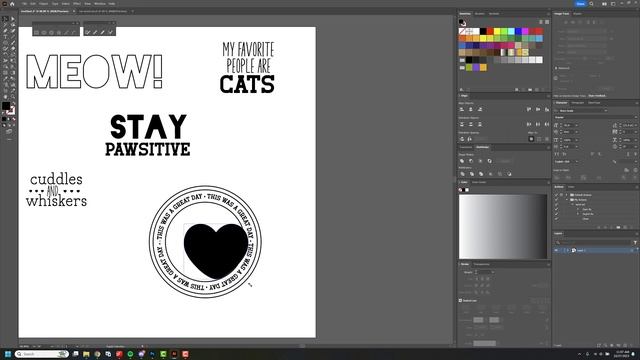Viewport: 640px width, 360px height.
Task: Apply Exclude shape mode in Pathfinder
Action: coord(489,161)
